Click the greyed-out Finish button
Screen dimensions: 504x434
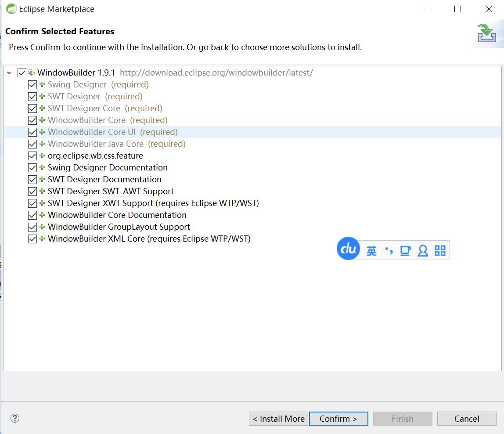coord(403,419)
